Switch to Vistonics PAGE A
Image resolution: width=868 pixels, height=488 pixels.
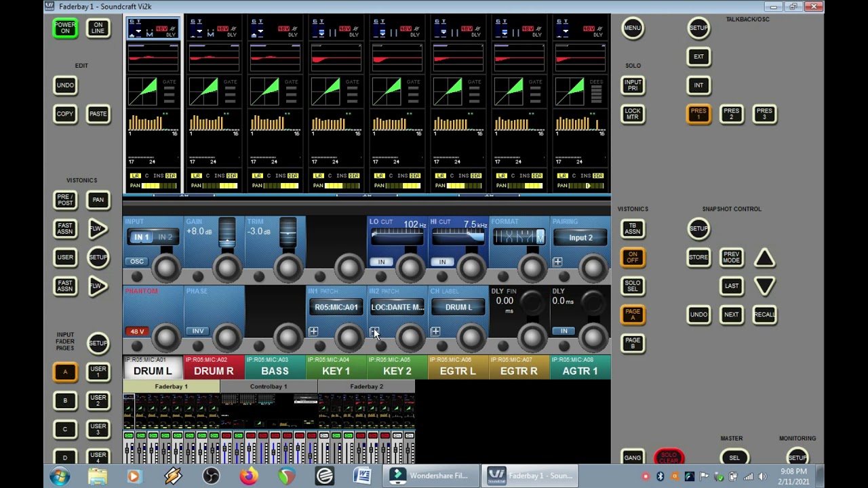click(633, 314)
